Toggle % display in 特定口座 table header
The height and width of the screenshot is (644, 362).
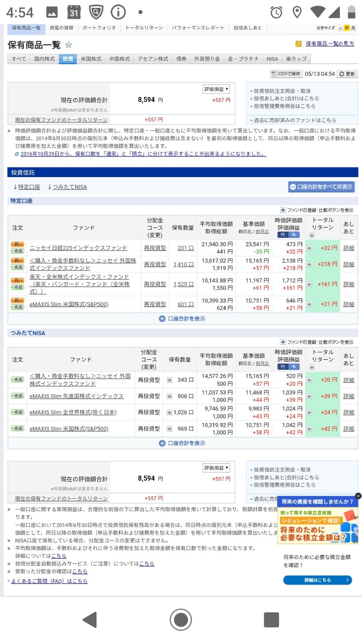(x=294, y=235)
